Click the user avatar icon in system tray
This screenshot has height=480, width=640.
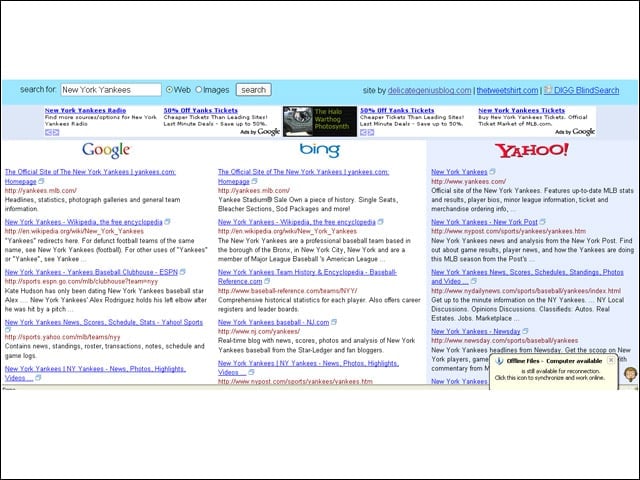click(631, 374)
